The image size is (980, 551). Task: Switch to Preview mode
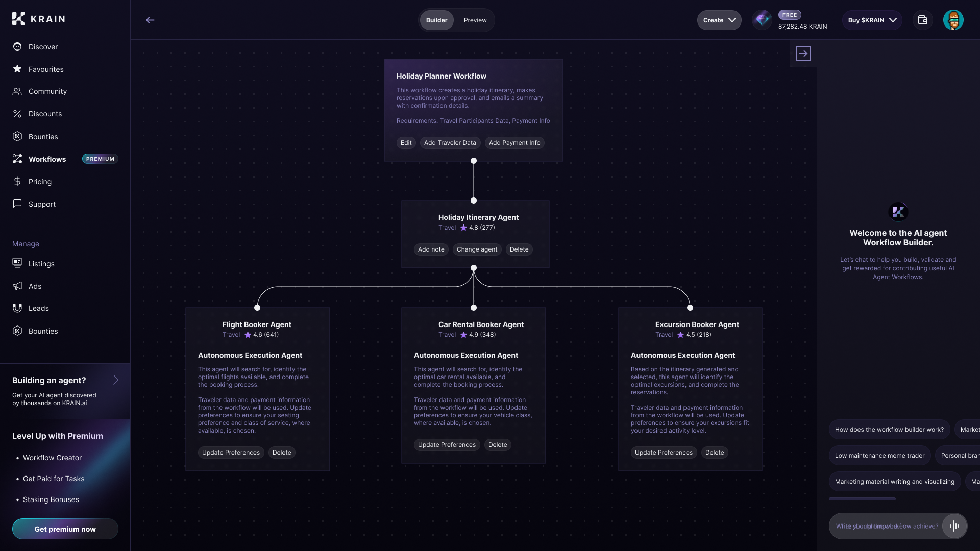[x=475, y=20]
